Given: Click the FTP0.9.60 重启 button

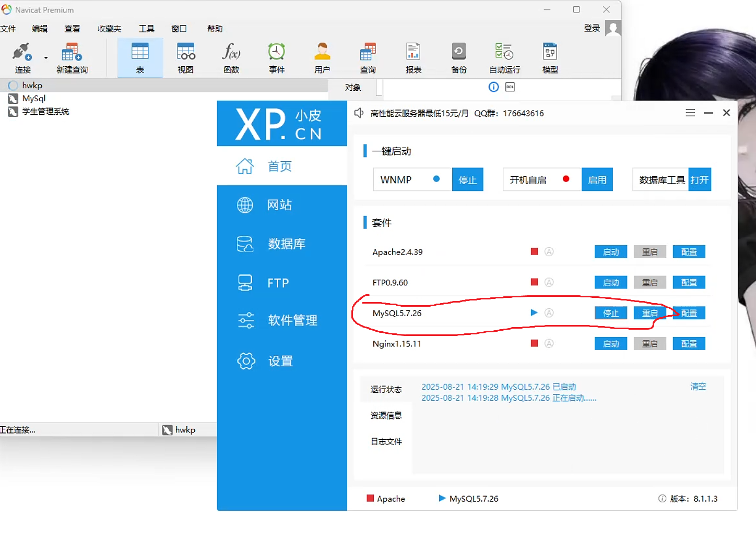Looking at the screenshot, I should (650, 283).
